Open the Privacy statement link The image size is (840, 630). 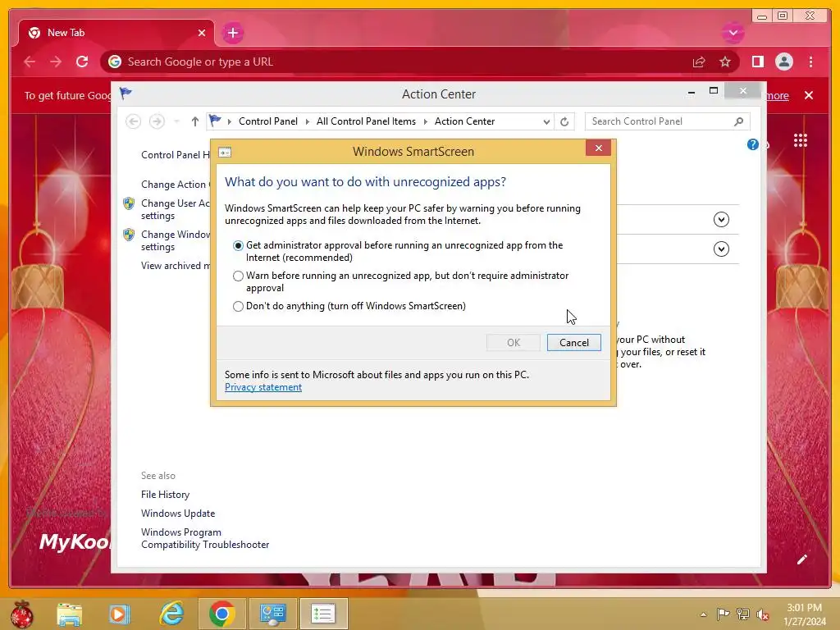[263, 387]
